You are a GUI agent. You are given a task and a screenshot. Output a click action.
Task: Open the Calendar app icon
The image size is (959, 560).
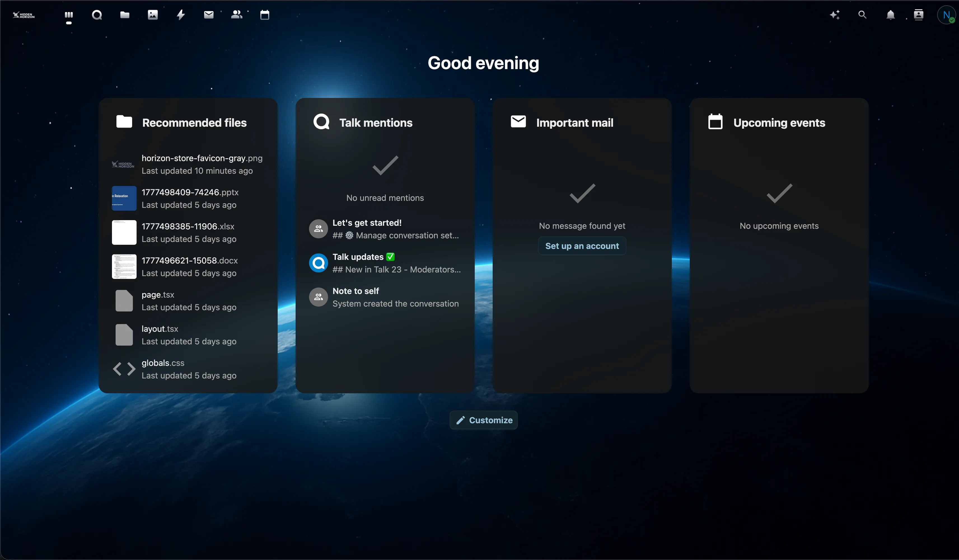click(265, 15)
